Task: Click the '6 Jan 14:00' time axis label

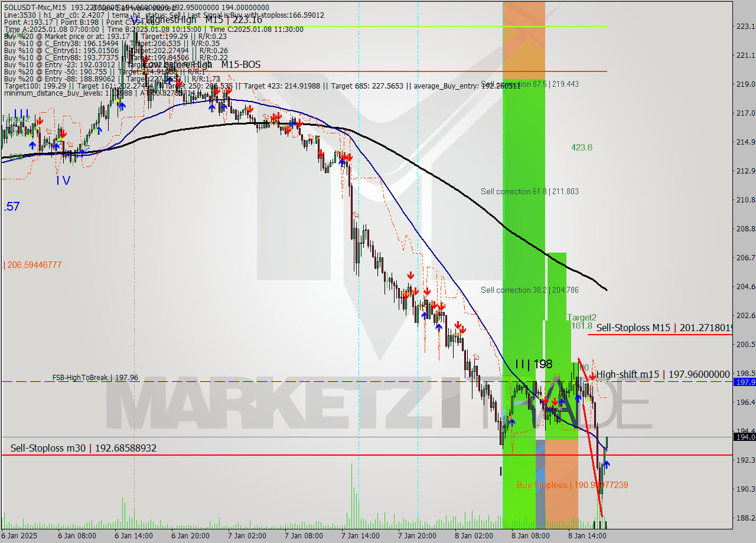Action: (x=133, y=536)
